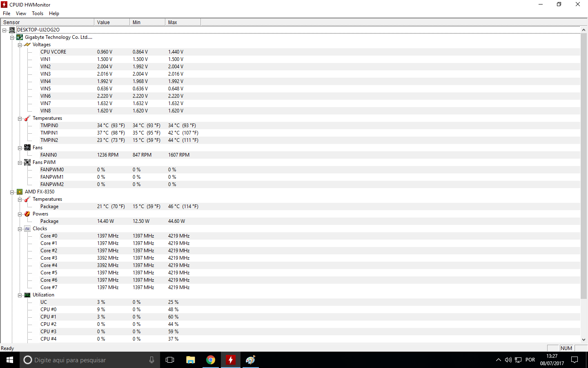Collapse the AMD FX-8350 node

(x=12, y=192)
